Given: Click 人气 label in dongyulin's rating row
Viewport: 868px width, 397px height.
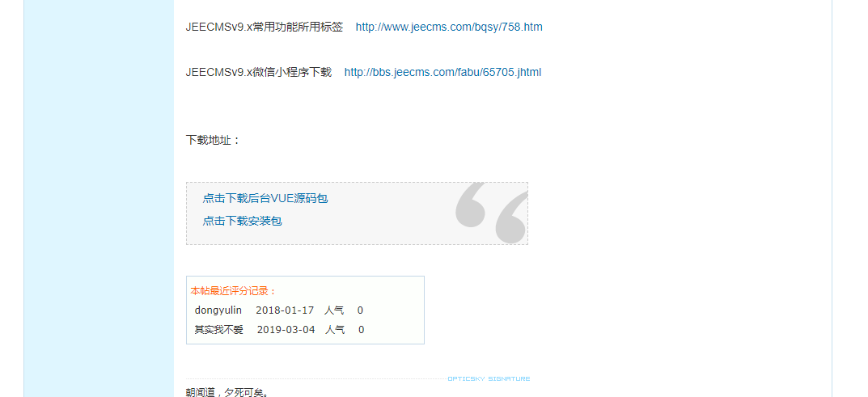Looking at the screenshot, I should click(334, 310).
